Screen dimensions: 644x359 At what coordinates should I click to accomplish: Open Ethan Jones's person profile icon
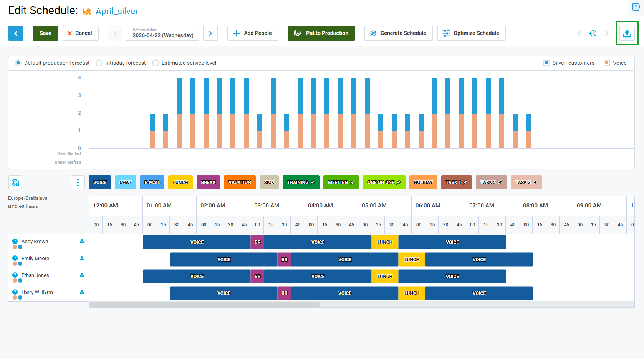(82, 275)
